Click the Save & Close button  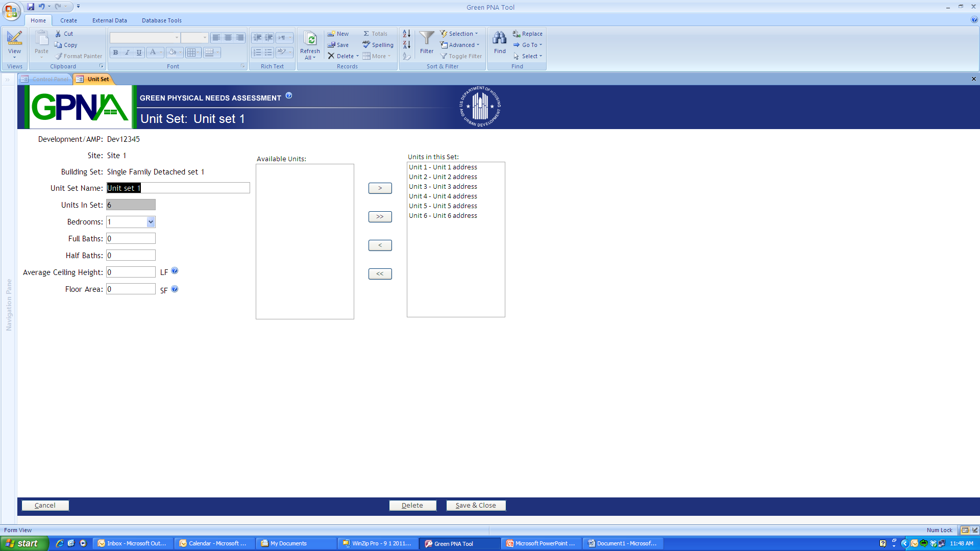[476, 505]
